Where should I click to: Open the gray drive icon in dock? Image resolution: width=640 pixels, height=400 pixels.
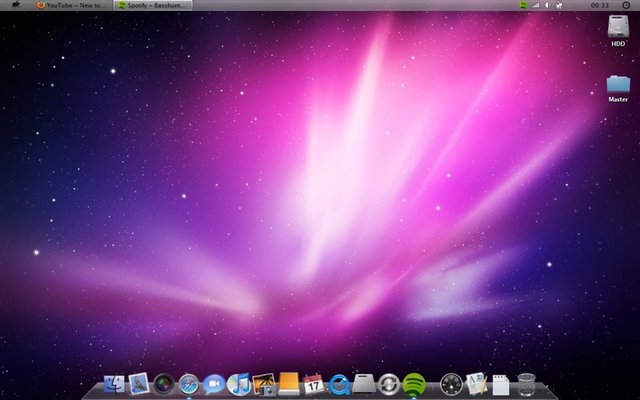tap(364, 384)
